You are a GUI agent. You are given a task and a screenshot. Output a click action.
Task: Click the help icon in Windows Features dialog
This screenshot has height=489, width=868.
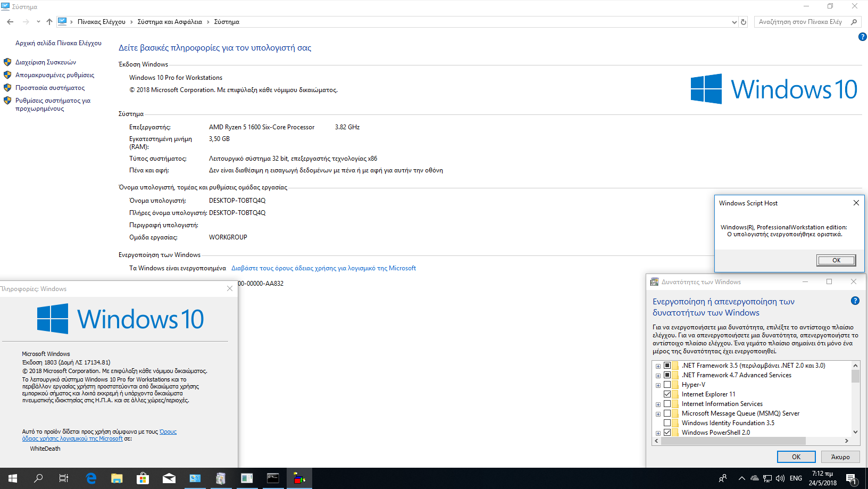855,301
